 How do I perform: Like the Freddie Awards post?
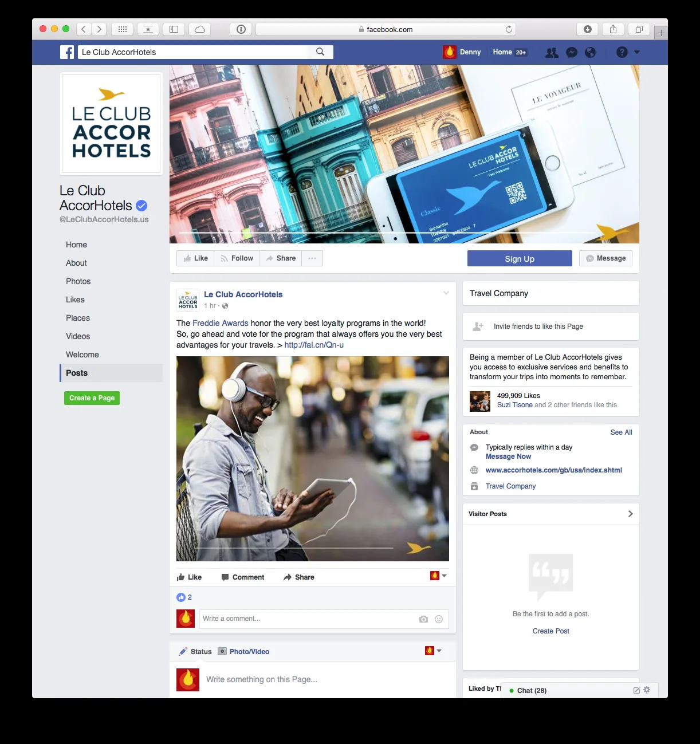tap(189, 577)
